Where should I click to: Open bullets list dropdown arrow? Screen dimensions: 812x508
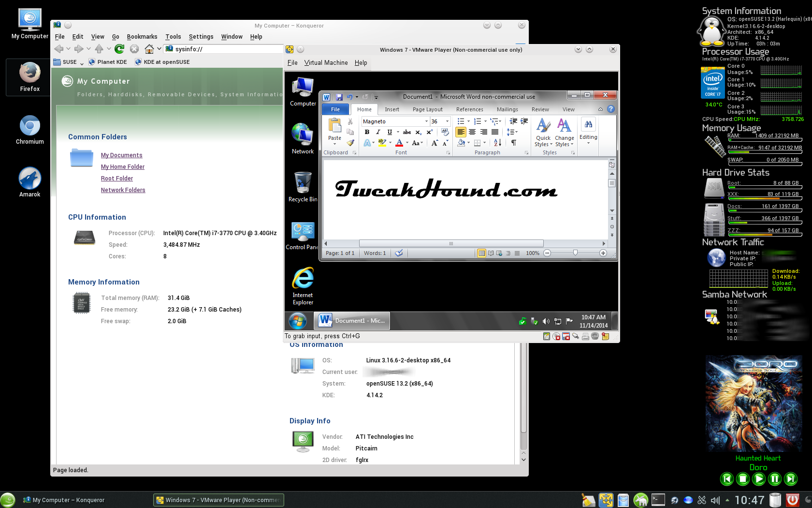tap(468, 121)
